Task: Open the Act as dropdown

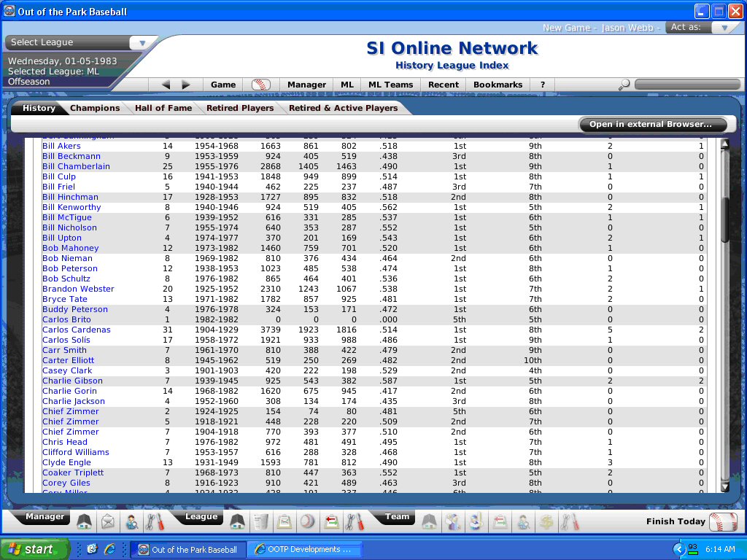Action: 724,28
